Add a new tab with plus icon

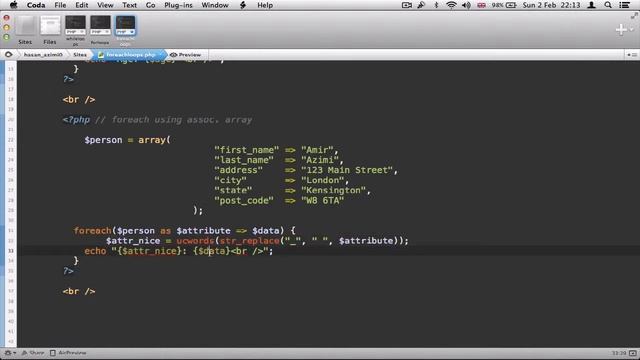coord(621,29)
